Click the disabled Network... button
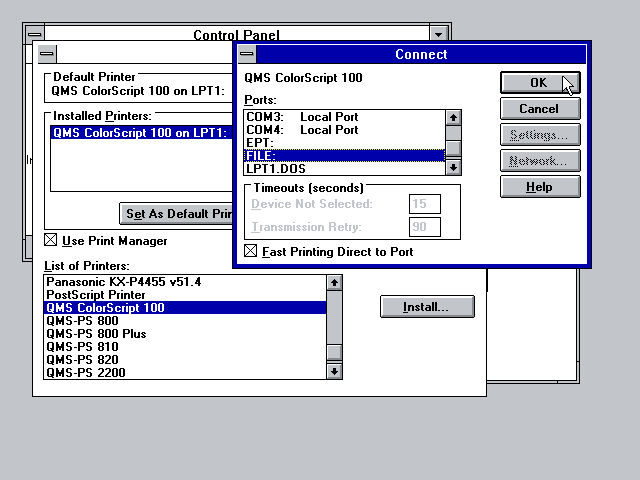Screen dimensions: 640x480 pos(540,161)
